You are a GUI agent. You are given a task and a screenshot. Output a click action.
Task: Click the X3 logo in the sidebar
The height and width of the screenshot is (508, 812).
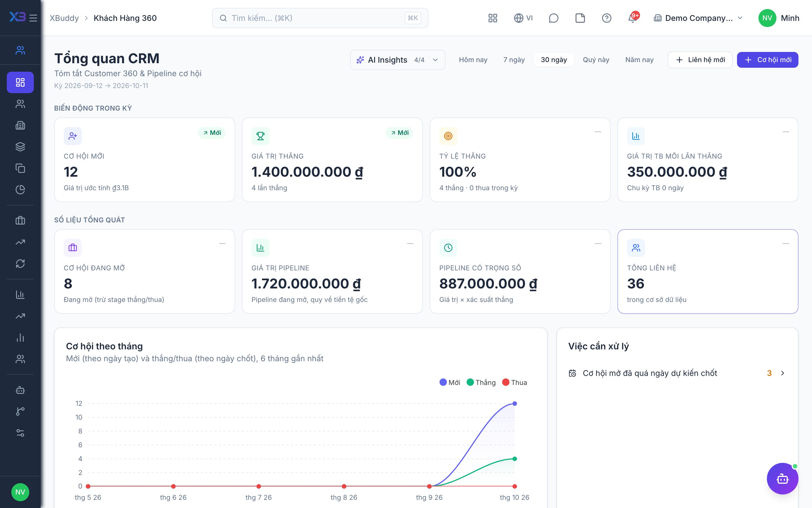tap(17, 17)
